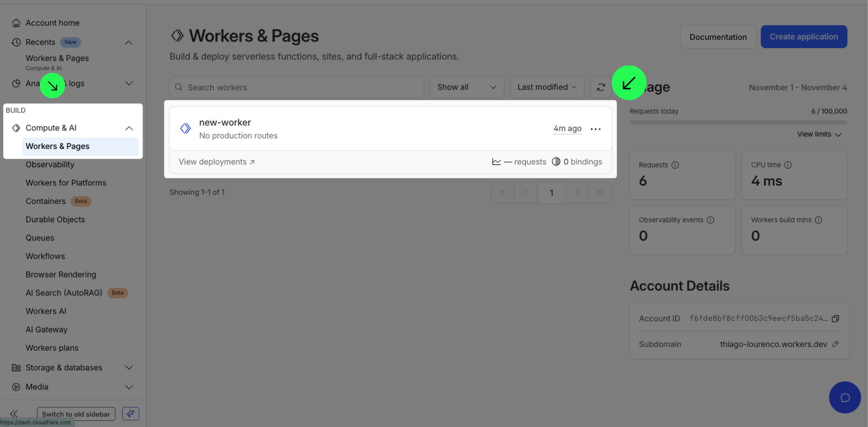Click the 4m ago timestamp
This screenshot has height=427, width=868.
tap(567, 128)
